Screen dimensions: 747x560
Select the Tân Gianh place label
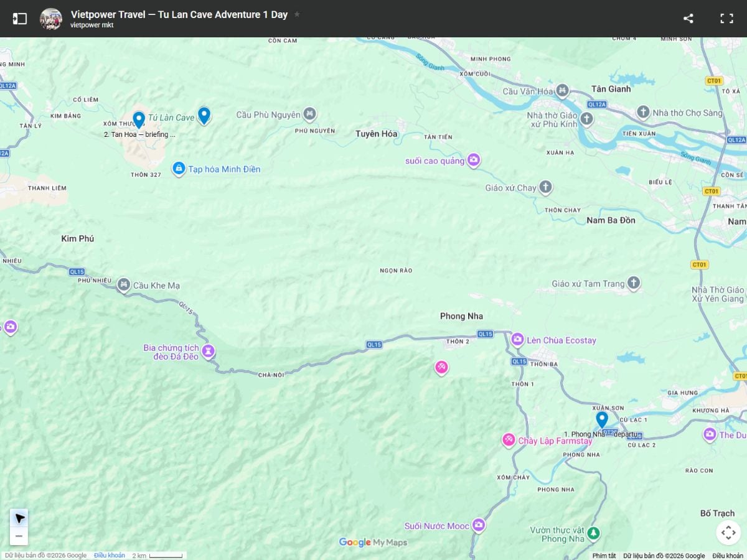click(611, 89)
